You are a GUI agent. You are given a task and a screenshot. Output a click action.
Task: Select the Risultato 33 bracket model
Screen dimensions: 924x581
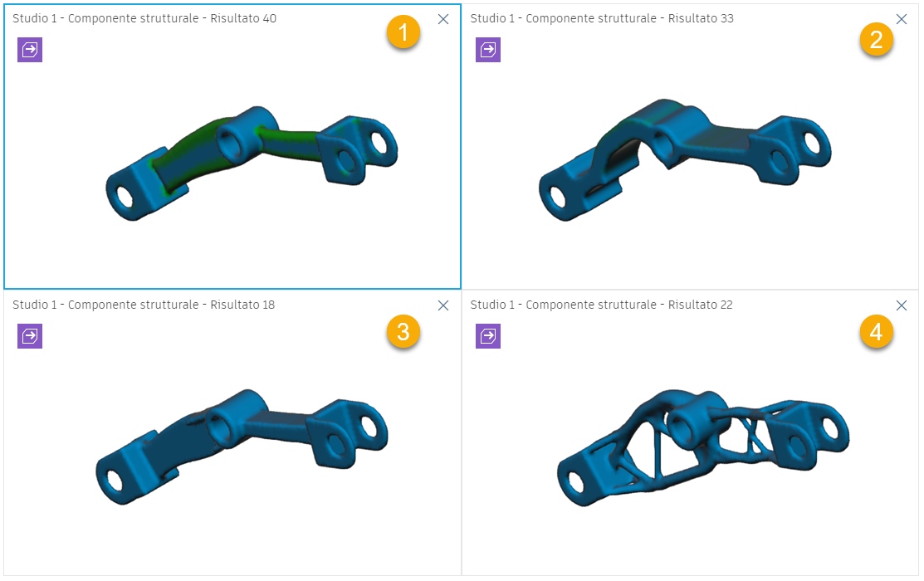coord(683,159)
